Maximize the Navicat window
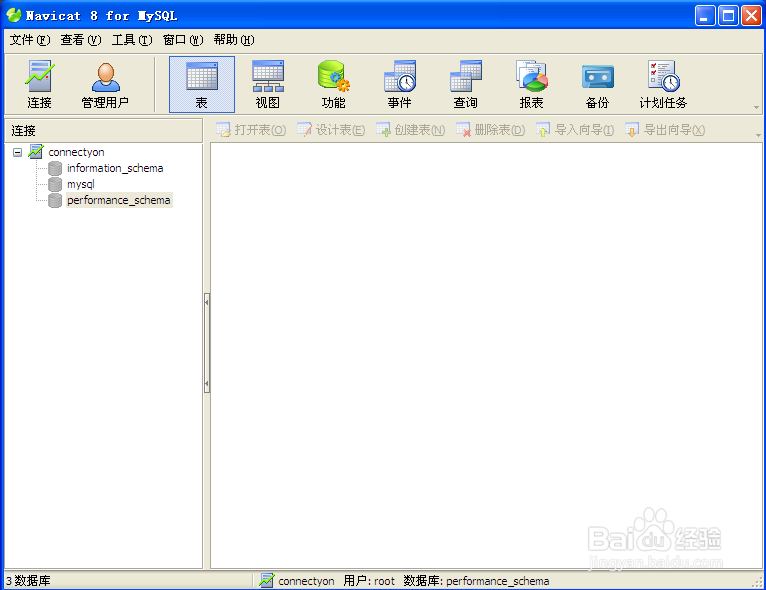This screenshot has width=766, height=590. [728, 16]
